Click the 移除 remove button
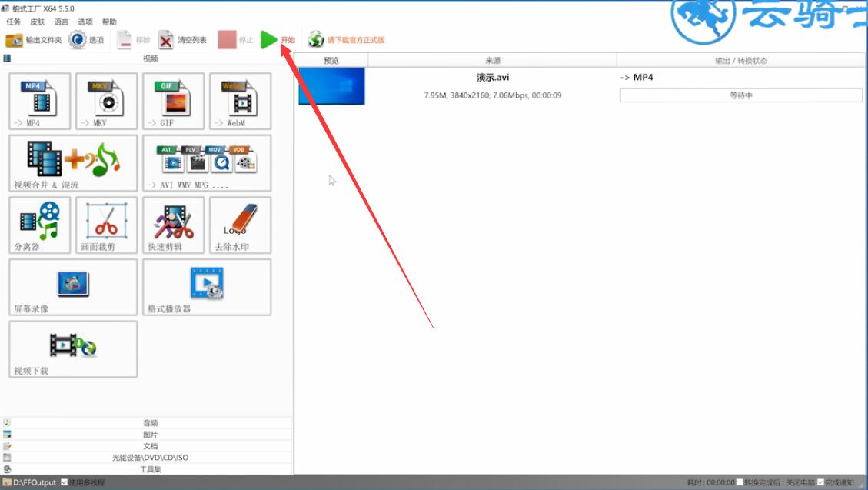Viewport: 868px width, 490px height. coord(134,40)
